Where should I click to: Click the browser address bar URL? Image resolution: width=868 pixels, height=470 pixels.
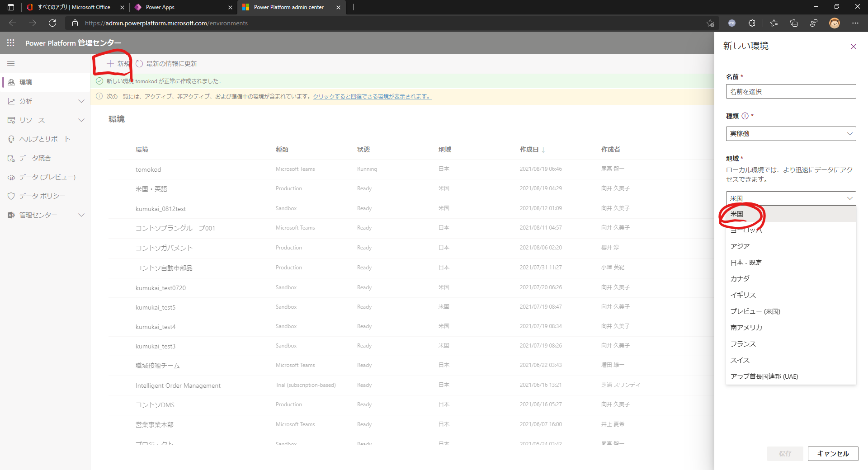coord(166,23)
